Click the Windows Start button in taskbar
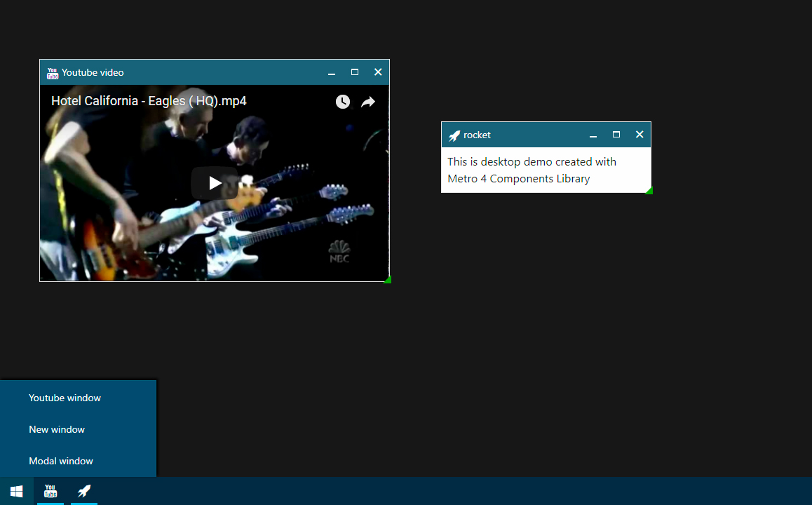This screenshot has height=505, width=812. click(17, 491)
